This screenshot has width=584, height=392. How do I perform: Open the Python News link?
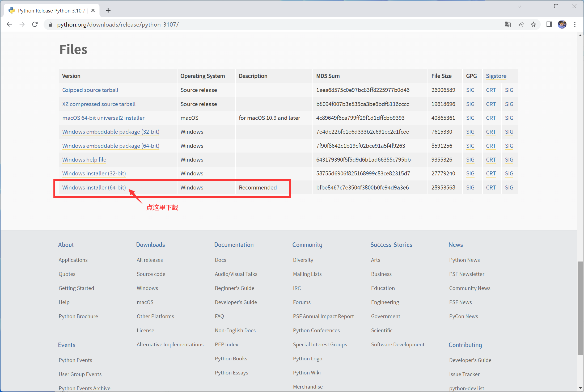tap(464, 260)
